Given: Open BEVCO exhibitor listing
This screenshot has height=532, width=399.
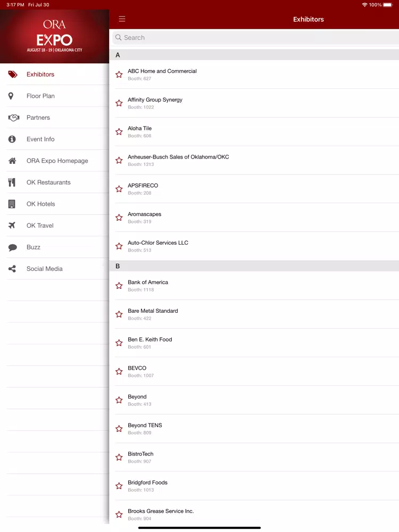Looking at the screenshot, I should tap(254, 371).
